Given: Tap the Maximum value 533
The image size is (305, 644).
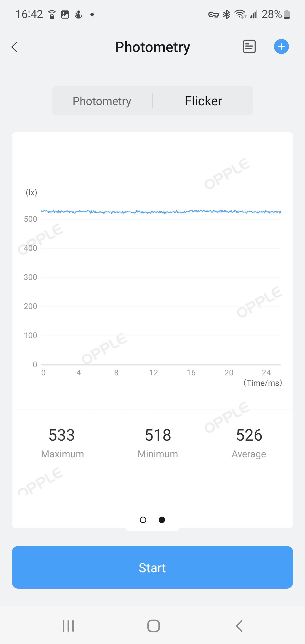Looking at the screenshot, I should [62, 435].
